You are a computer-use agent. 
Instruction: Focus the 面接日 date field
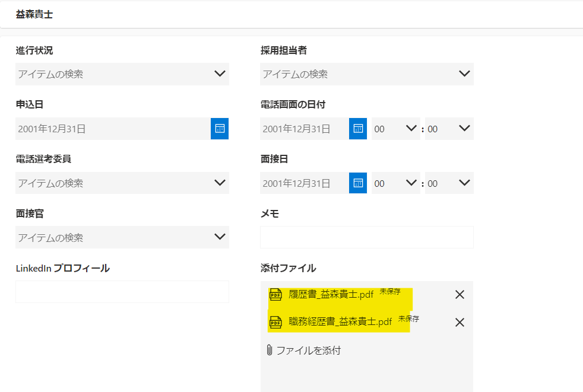305,183
